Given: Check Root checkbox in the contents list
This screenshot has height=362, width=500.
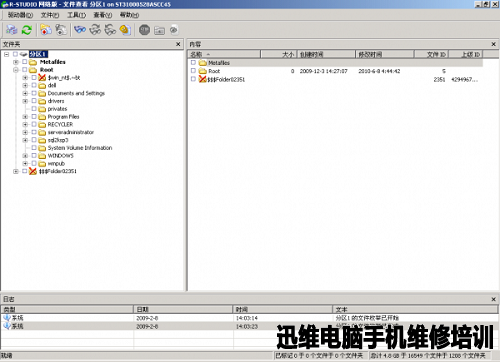Looking at the screenshot, I should pos(193,71).
